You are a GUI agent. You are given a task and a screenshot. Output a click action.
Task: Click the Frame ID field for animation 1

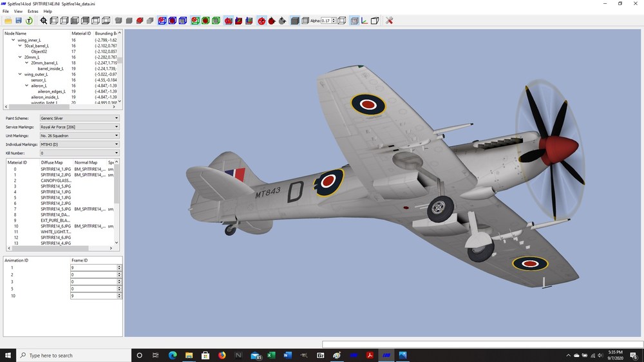(94, 267)
